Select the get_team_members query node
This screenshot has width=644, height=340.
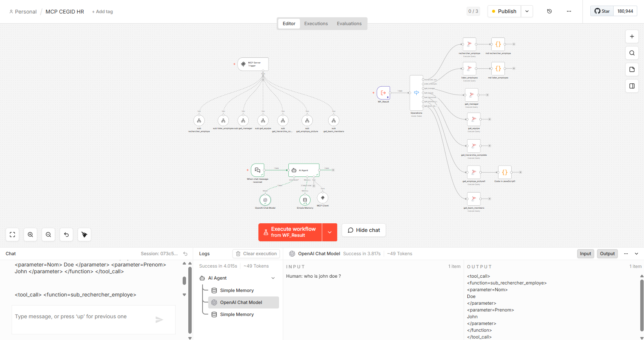[474, 199]
